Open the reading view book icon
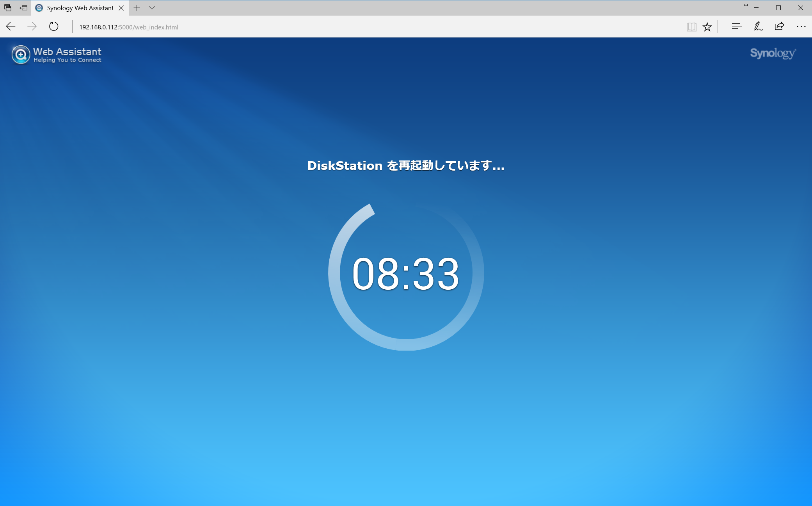The height and width of the screenshot is (506, 812). click(x=691, y=27)
